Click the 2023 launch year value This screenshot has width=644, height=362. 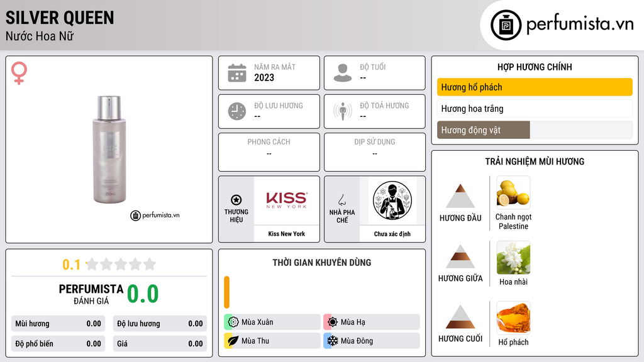(x=264, y=77)
